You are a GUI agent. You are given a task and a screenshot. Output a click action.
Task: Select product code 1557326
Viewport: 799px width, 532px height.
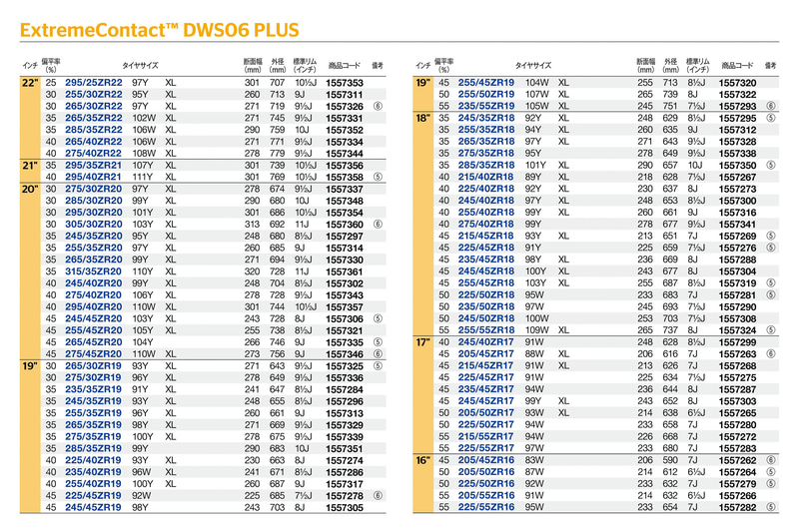pyautogui.click(x=345, y=107)
